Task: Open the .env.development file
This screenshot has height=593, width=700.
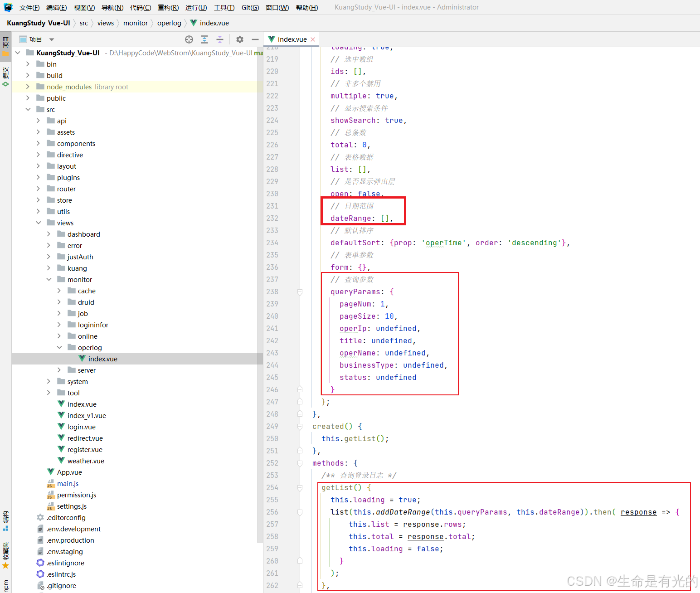Action: (68, 529)
